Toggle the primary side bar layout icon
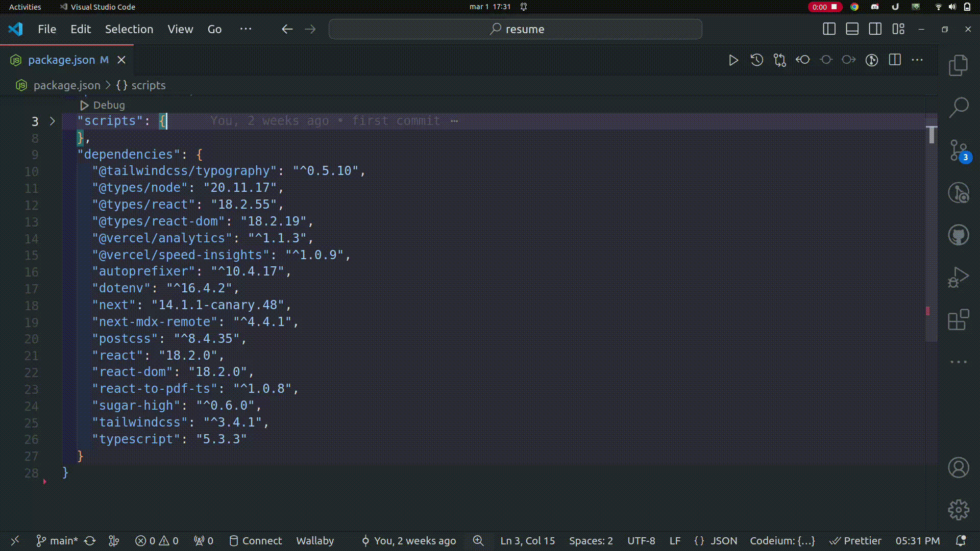This screenshot has height=551, width=980. tap(829, 29)
